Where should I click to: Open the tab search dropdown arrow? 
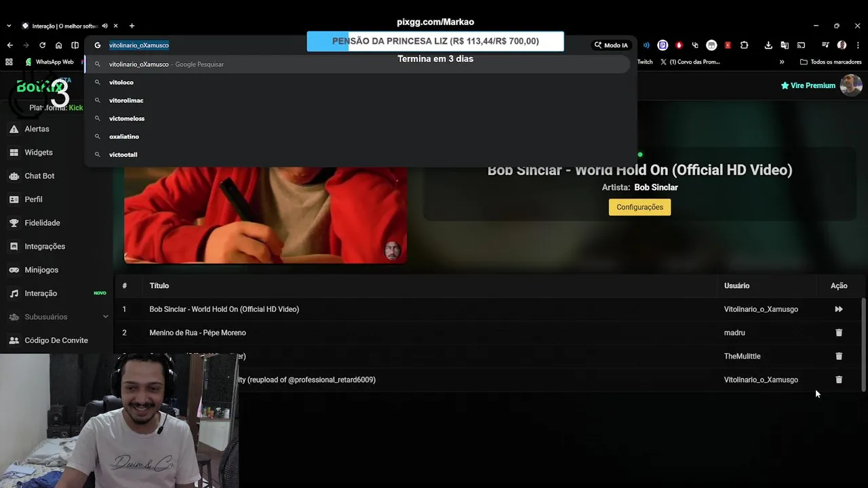(9, 26)
